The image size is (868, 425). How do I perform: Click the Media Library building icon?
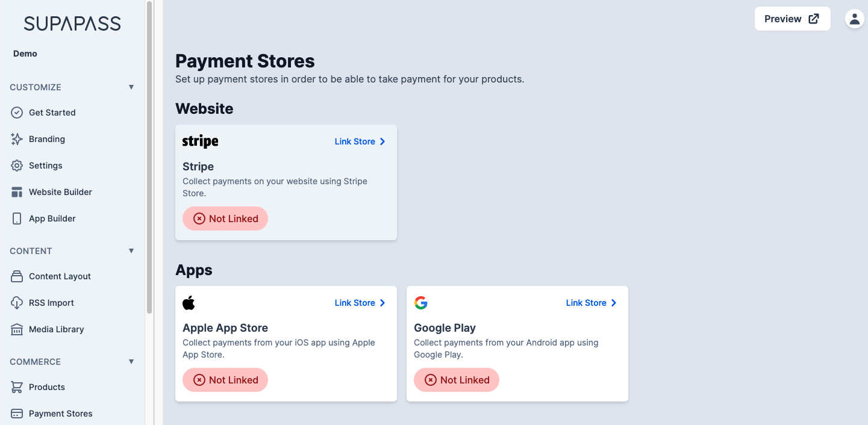pyautogui.click(x=17, y=329)
